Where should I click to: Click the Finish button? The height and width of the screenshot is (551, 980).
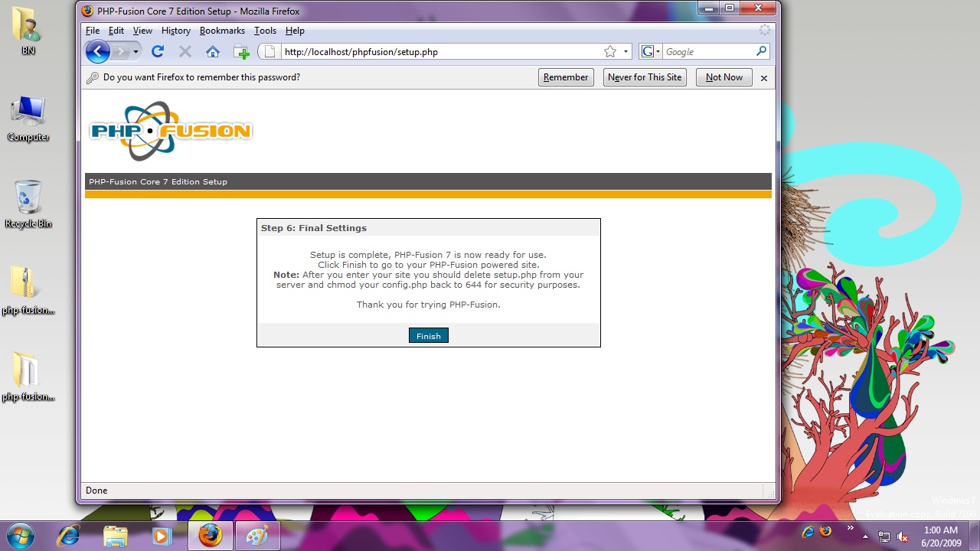(x=428, y=336)
